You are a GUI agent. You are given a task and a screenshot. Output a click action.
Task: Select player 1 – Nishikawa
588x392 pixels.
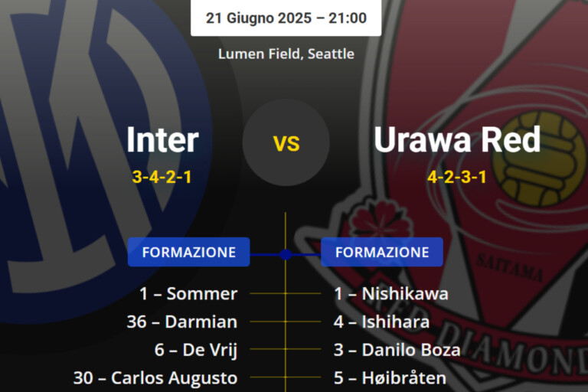[x=391, y=293]
